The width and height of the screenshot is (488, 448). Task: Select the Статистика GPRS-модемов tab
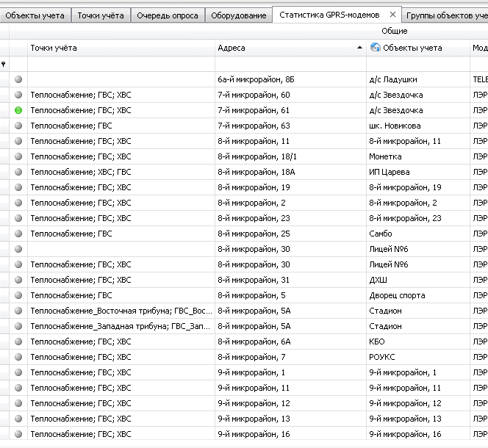coord(329,15)
